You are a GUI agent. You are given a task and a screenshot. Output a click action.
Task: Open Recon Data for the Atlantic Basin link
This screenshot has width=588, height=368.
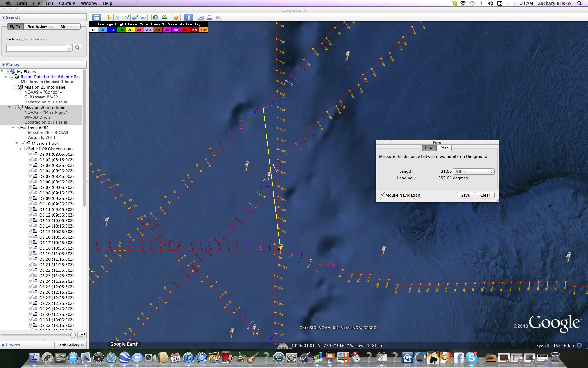pos(51,77)
